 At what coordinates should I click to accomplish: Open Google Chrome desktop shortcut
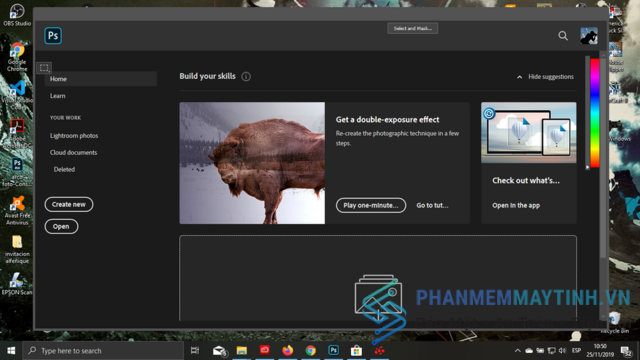pyautogui.click(x=17, y=57)
